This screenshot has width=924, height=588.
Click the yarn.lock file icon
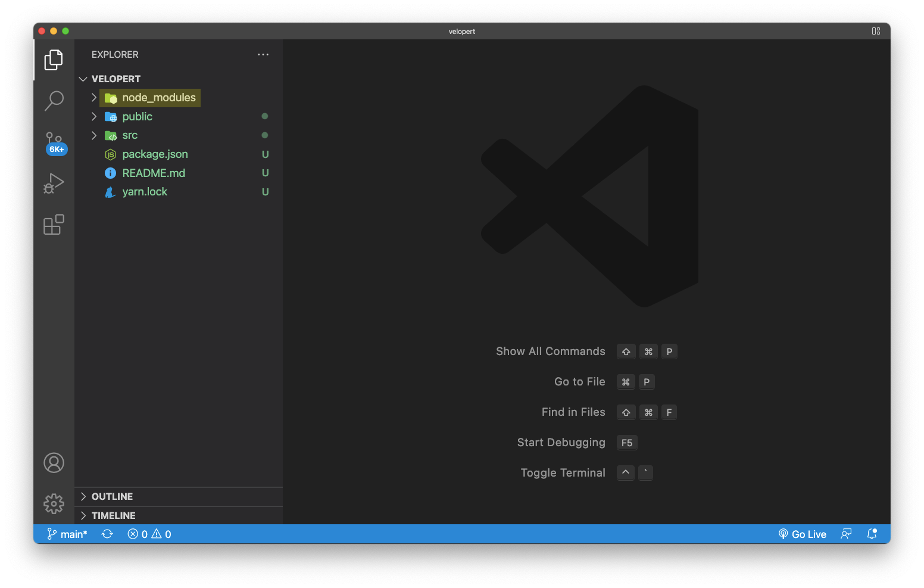[110, 192]
